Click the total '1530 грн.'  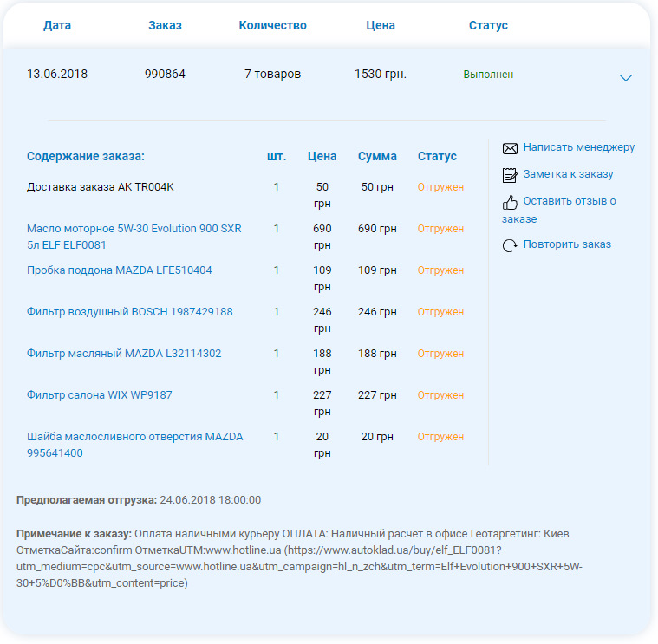[x=381, y=74]
